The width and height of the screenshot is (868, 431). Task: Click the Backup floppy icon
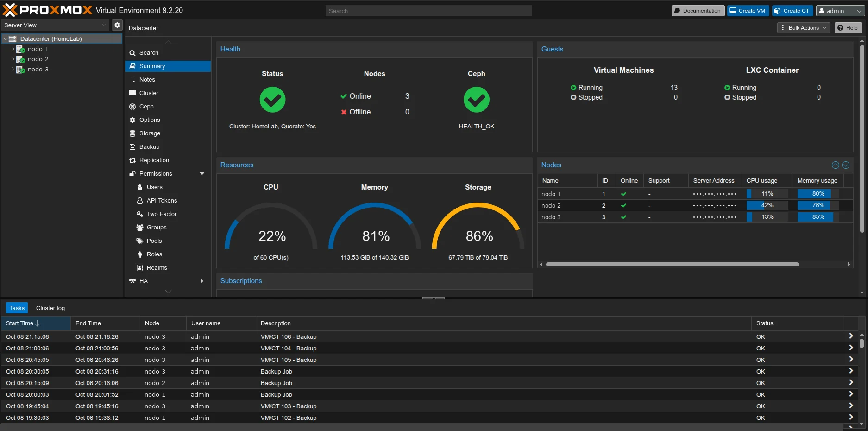pyautogui.click(x=132, y=147)
